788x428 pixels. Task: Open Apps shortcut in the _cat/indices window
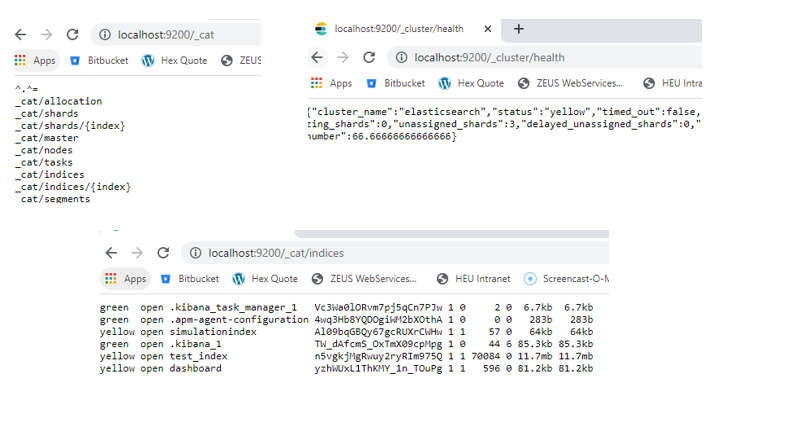pos(125,279)
